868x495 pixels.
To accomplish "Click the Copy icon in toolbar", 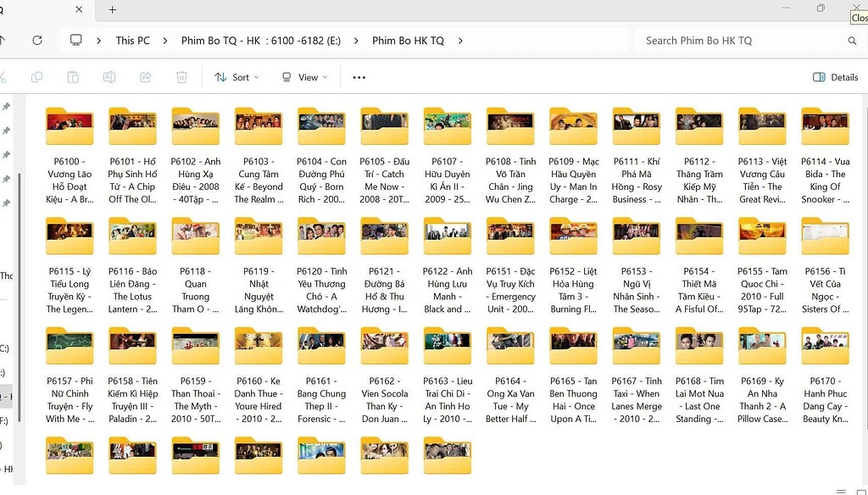I will click(x=36, y=77).
